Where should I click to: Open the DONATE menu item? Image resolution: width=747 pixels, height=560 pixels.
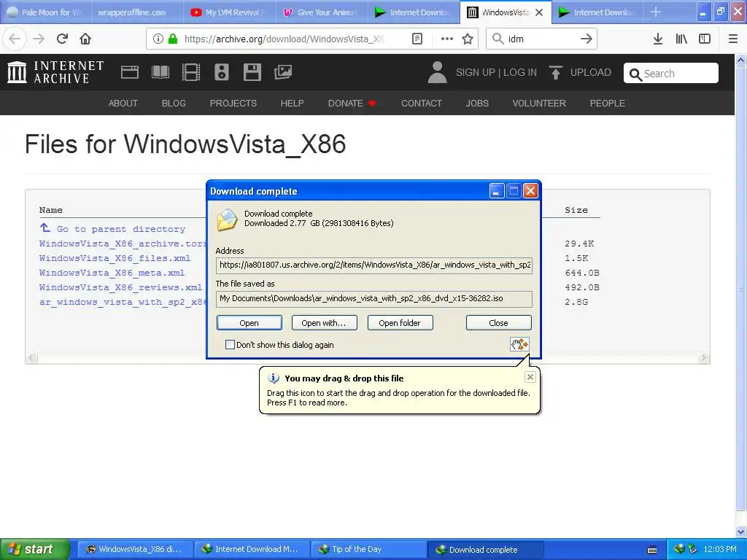pyautogui.click(x=352, y=104)
